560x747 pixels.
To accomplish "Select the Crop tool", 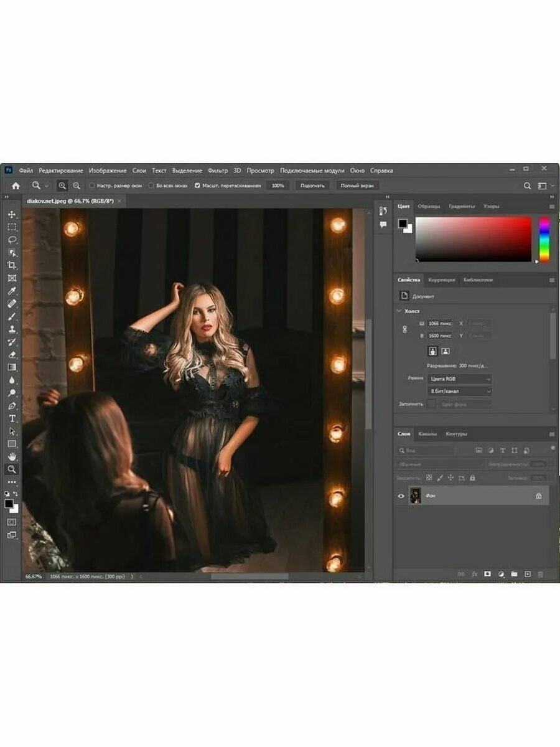I will pos(12,265).
